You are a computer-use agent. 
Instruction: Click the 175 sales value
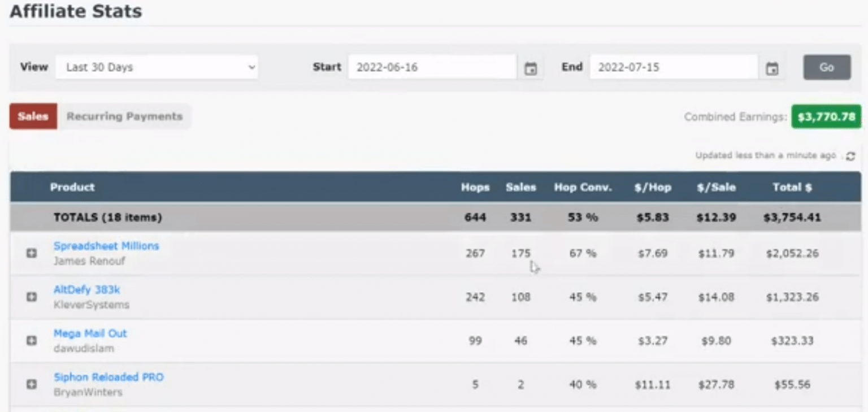tap(520, 253)
